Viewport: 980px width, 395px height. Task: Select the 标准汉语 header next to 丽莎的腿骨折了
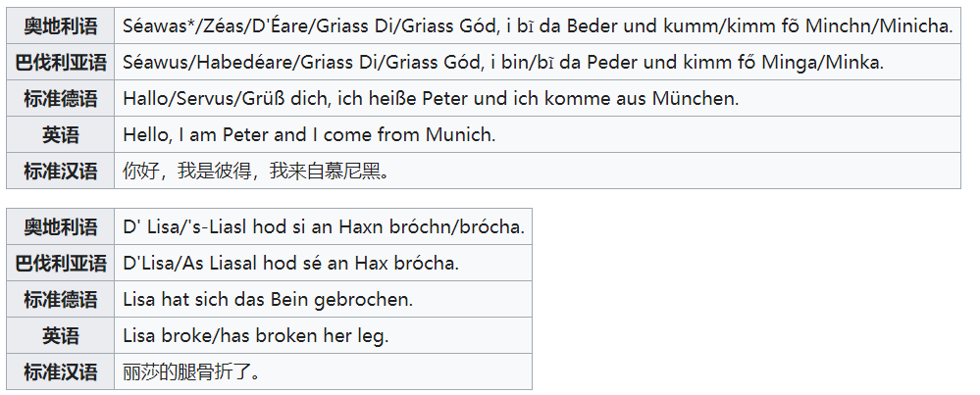[x=61, y=372]
